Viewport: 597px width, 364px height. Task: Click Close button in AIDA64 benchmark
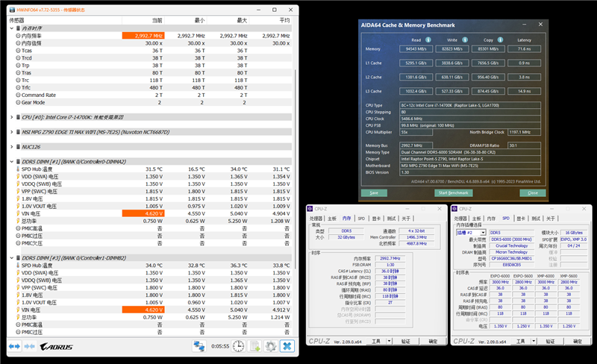point(533,192)
